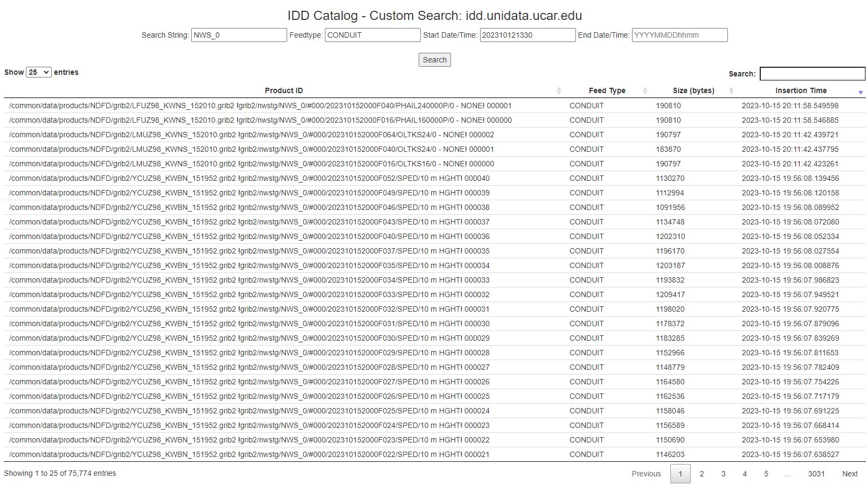Image resolution: width=868 pixels, height=485 pixels.
Task: Click the Size (bytes) sort arrows icon
Action: (x=731, y=90)
